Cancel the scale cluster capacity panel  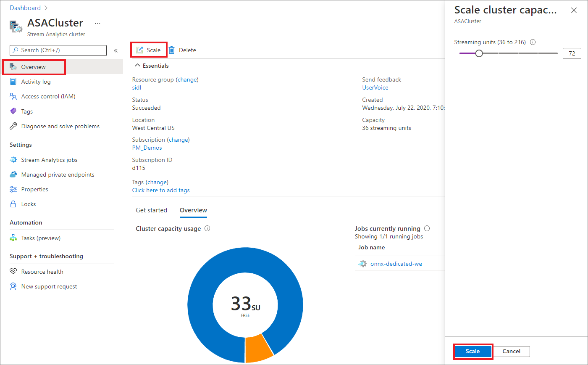tap(511, 351)
